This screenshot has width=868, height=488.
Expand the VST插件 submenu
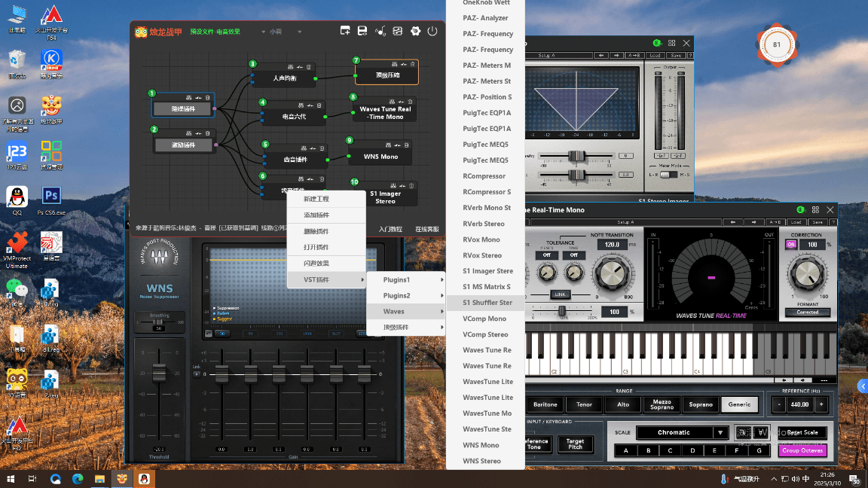[326, 279]
